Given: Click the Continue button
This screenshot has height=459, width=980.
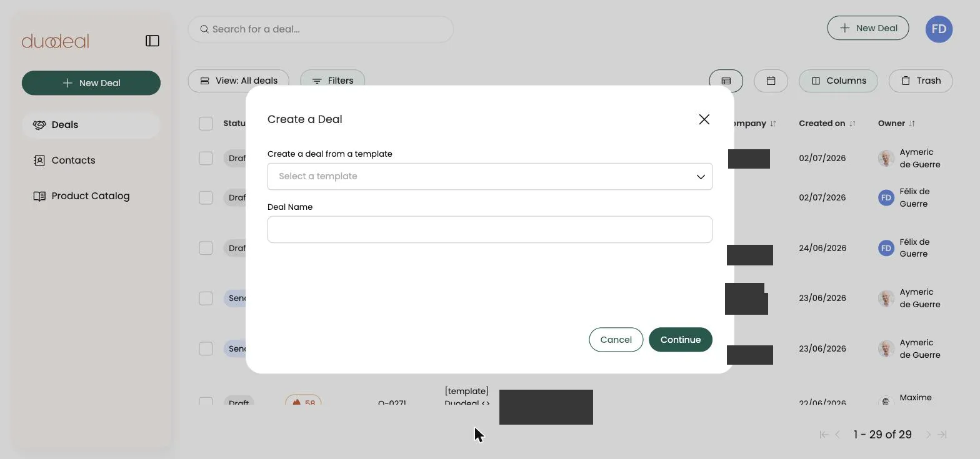Looking at the screenshot, I should (681, 340).
